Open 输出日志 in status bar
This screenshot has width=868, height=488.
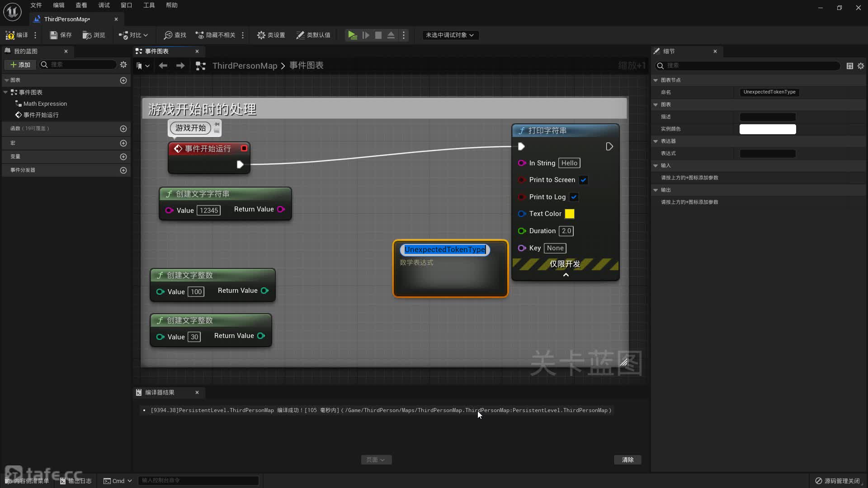point(75,481)
